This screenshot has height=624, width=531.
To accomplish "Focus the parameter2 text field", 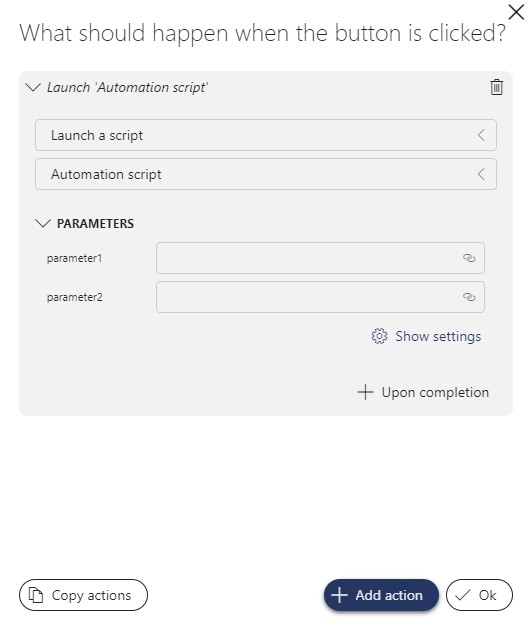I will click(x=320, y=297).
